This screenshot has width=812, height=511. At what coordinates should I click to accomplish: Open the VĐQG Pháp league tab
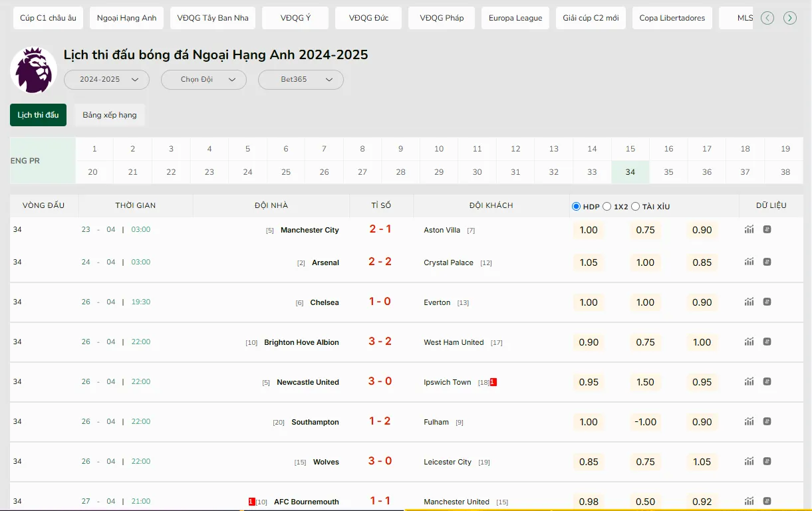pyautogui.click(x=442, y=18)
